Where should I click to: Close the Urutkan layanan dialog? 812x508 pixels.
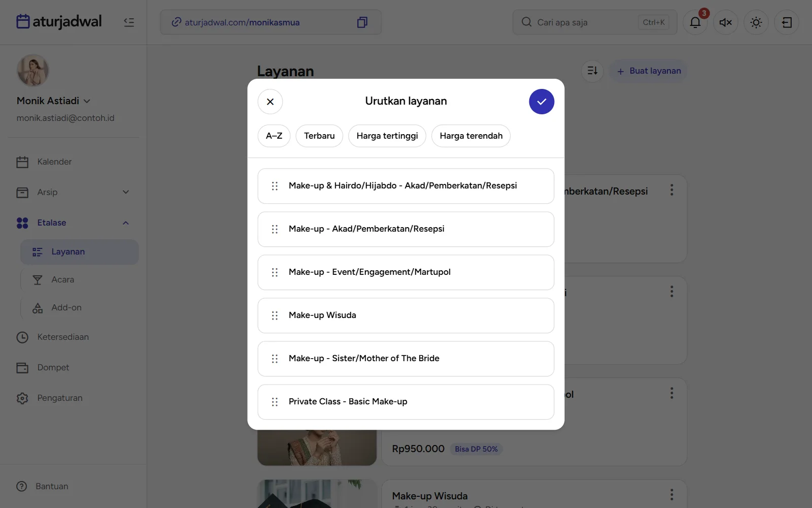270,102
